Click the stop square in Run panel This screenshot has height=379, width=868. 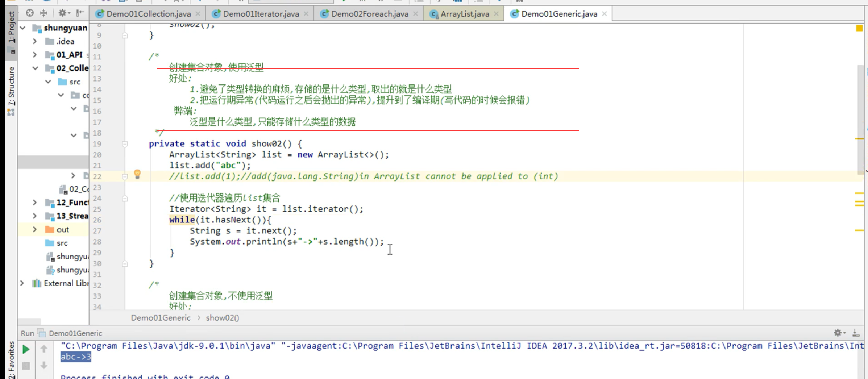point(26,366)
